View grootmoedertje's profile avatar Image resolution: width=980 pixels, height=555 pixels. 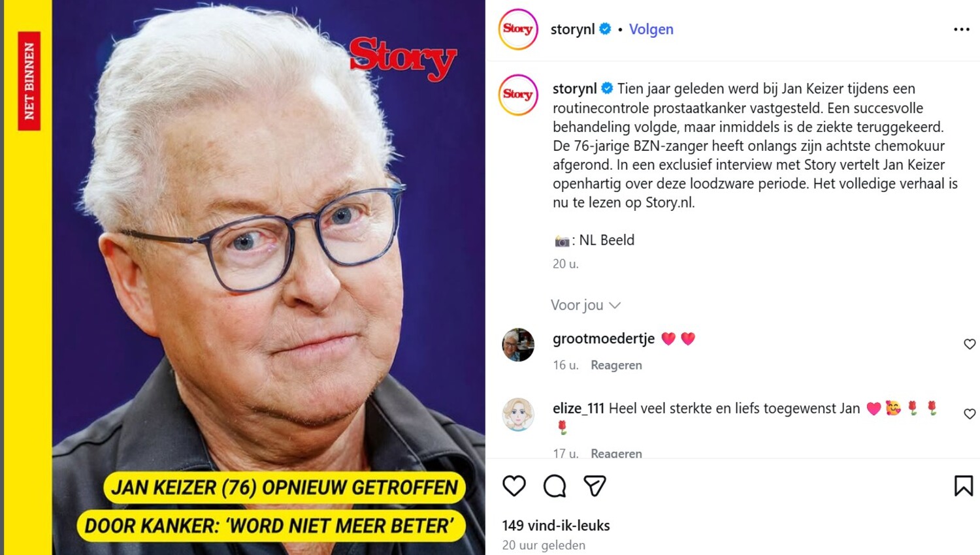tap(518, 345)
